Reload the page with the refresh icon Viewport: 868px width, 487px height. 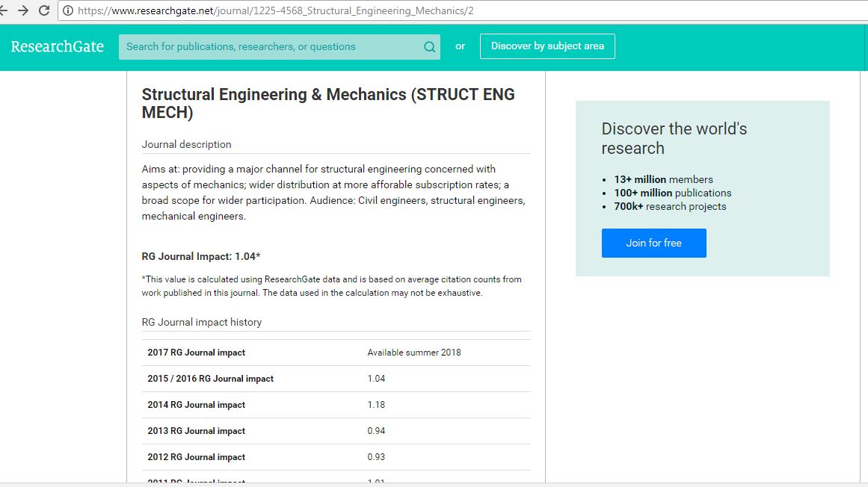(x=43, y=10)
